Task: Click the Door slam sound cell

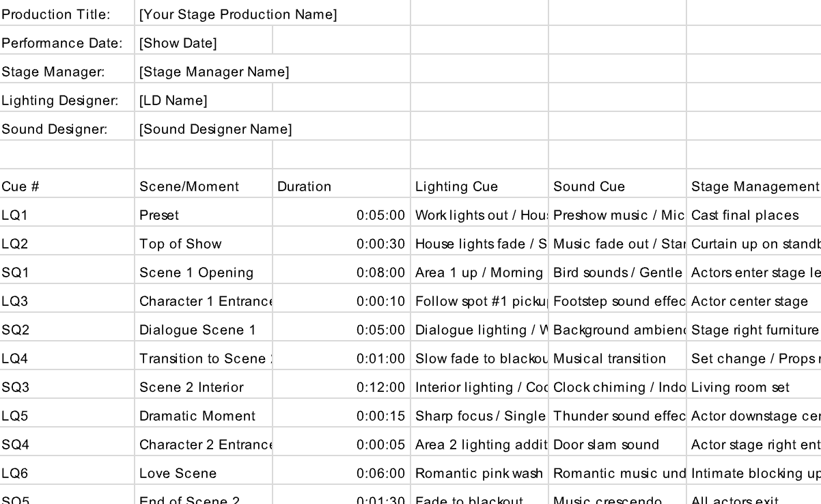Action: point(617,445)
